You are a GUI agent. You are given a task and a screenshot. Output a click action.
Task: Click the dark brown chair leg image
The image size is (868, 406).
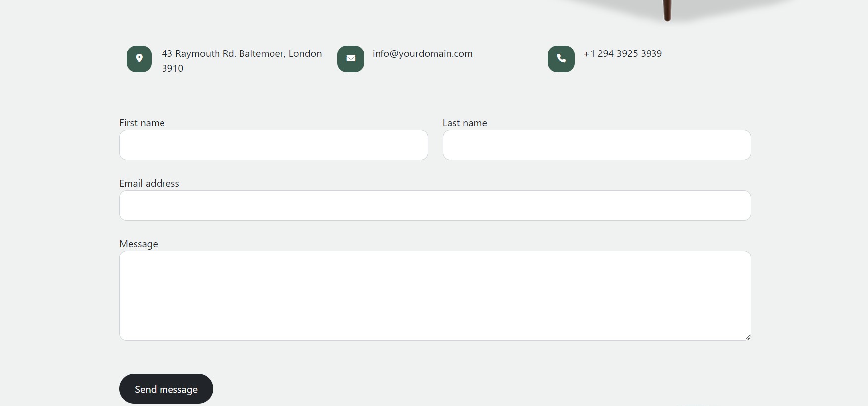tap(667, 10)
